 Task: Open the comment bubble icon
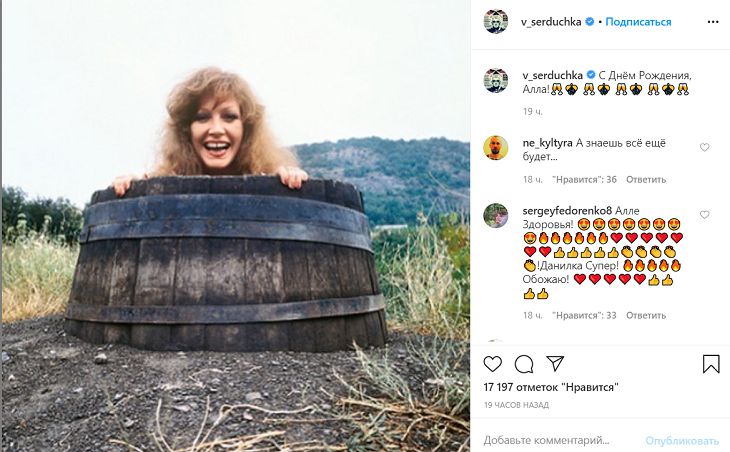coord(524,364)
